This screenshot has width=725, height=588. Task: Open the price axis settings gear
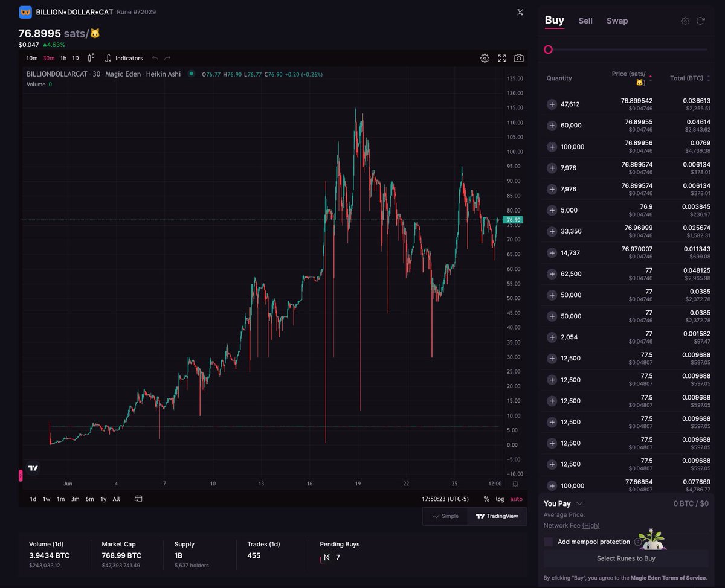pos(515,484)
